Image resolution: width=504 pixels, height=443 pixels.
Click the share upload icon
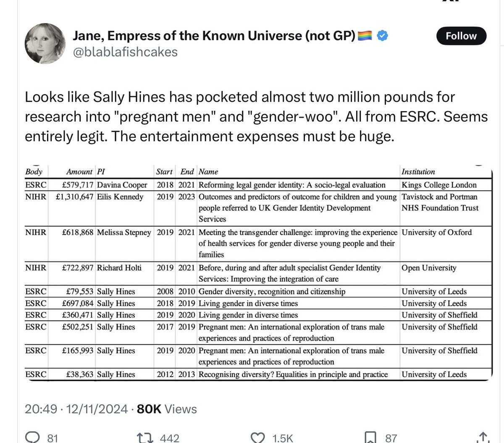click(483, 437)
